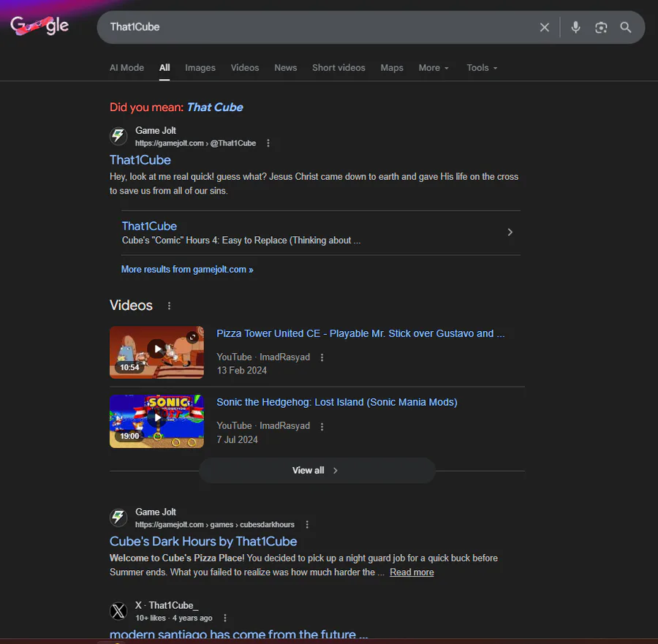658x644 pixels.
Task: Open Sonic the Hedgehog: Lost Island link
Action: click(336, 402)
